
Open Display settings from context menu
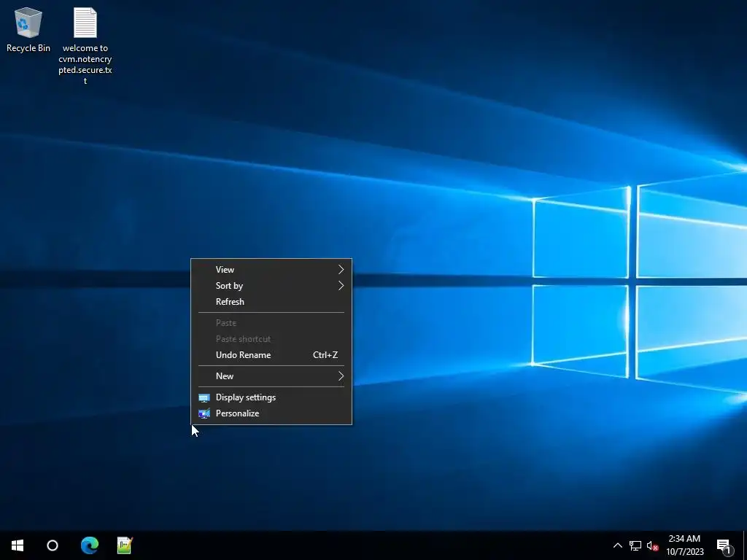271,397
